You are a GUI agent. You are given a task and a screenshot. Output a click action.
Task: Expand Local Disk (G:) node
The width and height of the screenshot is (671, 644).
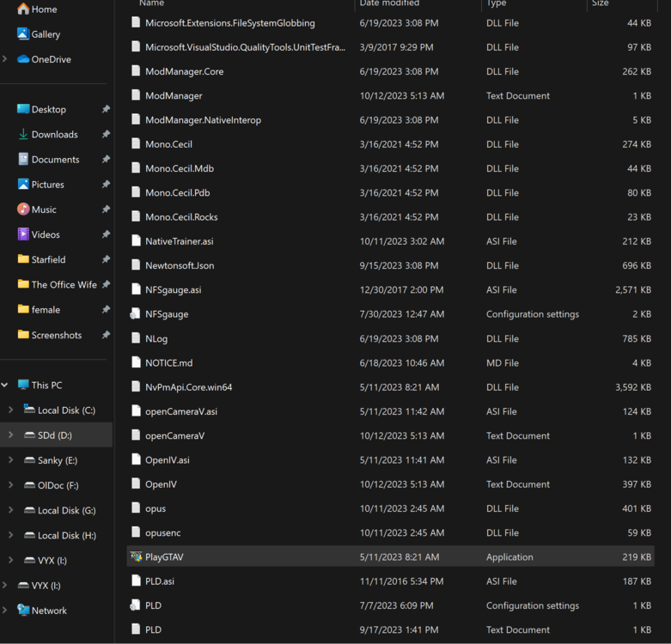click(x=10, y=510)
